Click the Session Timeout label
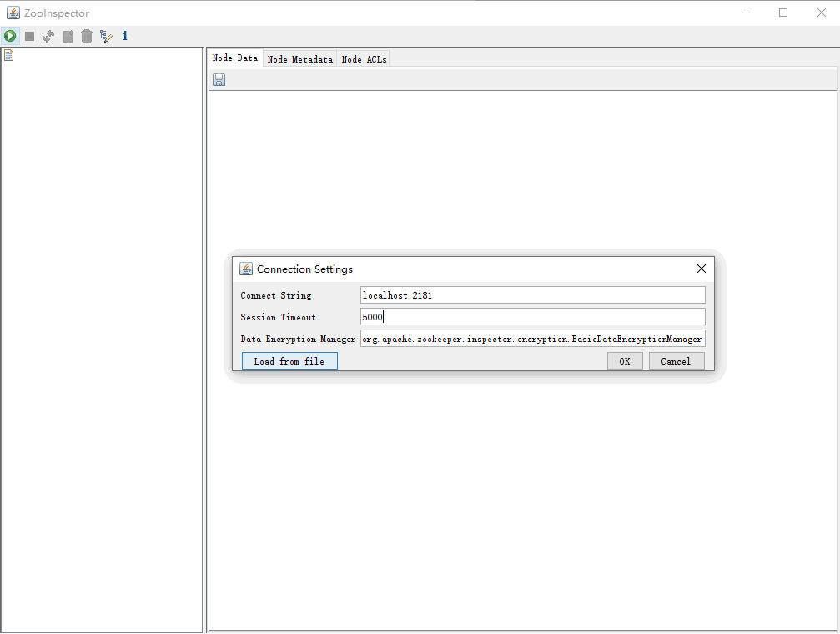The width and height of the screenshot is (840, 634). point(278,317)
